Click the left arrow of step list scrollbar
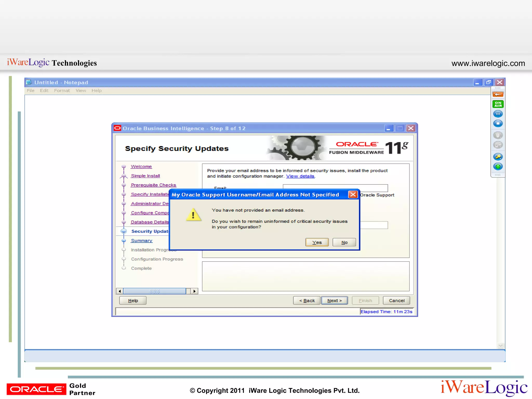The height and width of the screenshot is (399, 532). point(119,291)
